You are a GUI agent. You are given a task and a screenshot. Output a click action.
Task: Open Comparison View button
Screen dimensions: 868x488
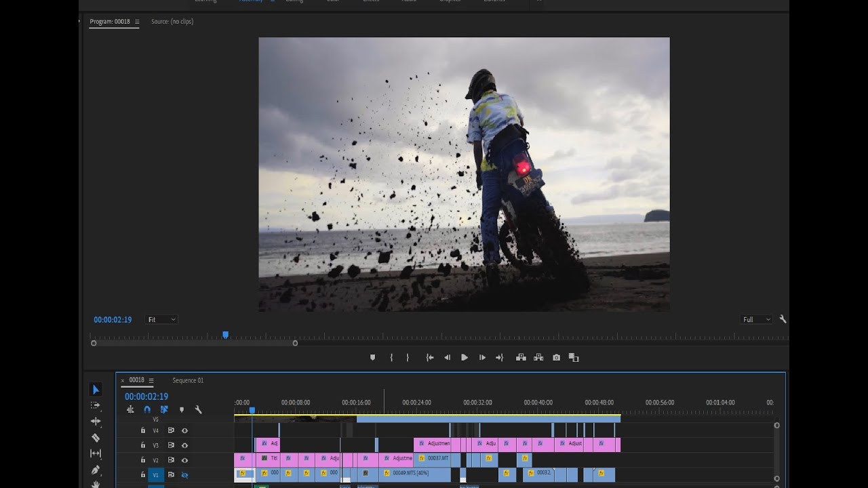coord(574,357)
